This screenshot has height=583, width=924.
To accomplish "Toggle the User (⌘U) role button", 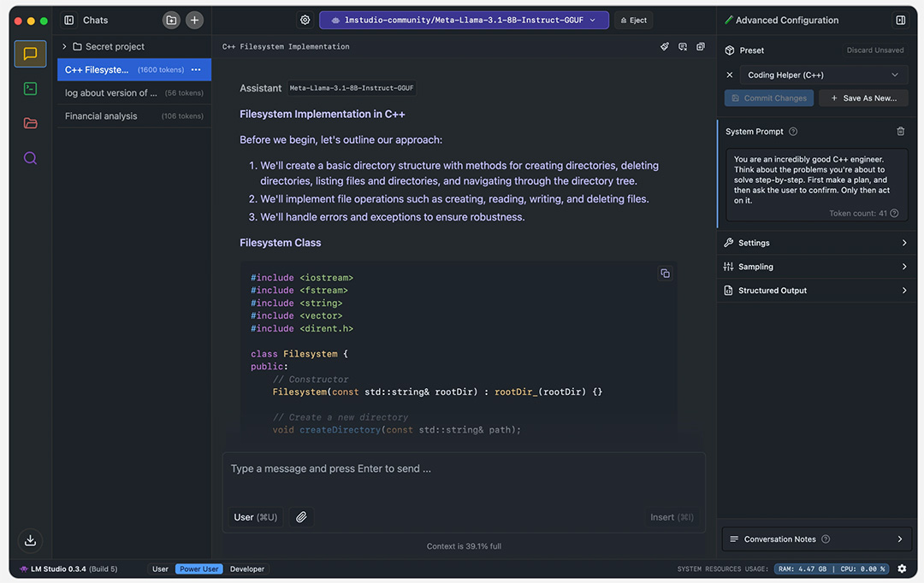I will (255, 517).
